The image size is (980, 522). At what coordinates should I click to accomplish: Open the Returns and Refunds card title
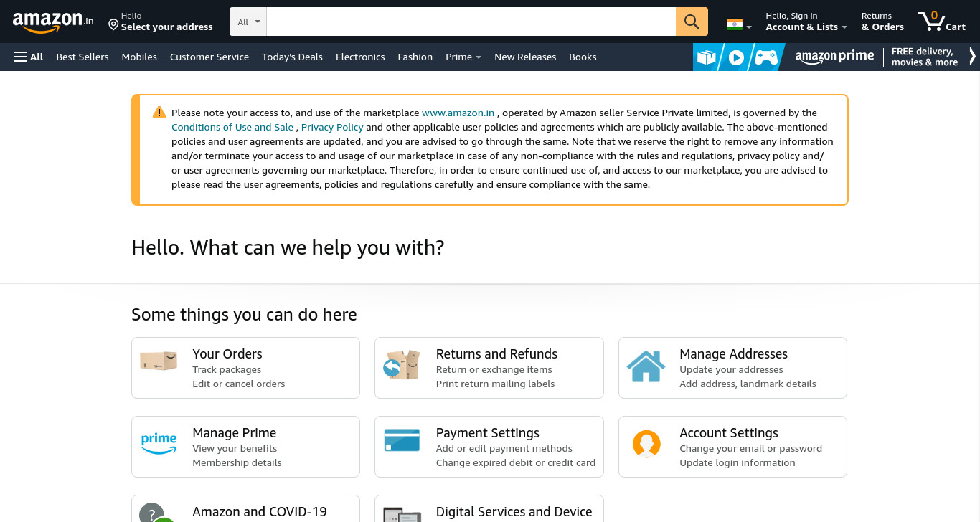(x=496, y=354)
